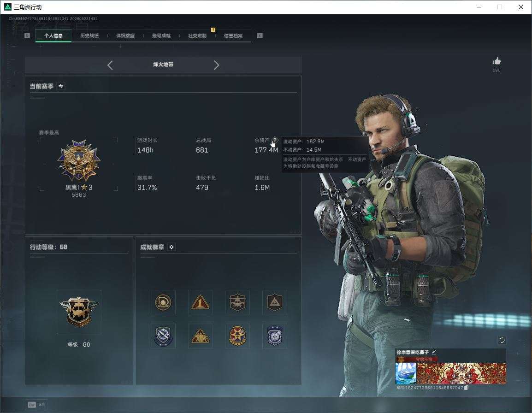
Task: Click the refresh icon above the name card
Action: pos(502,340)
